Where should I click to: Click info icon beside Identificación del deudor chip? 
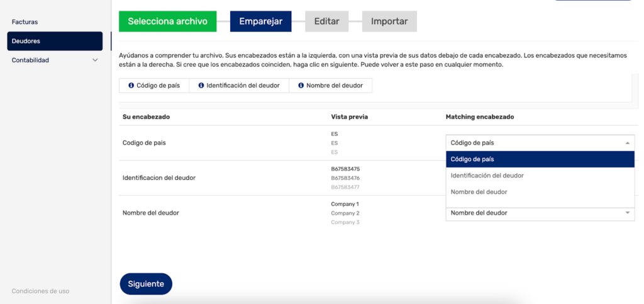point(201,86)
